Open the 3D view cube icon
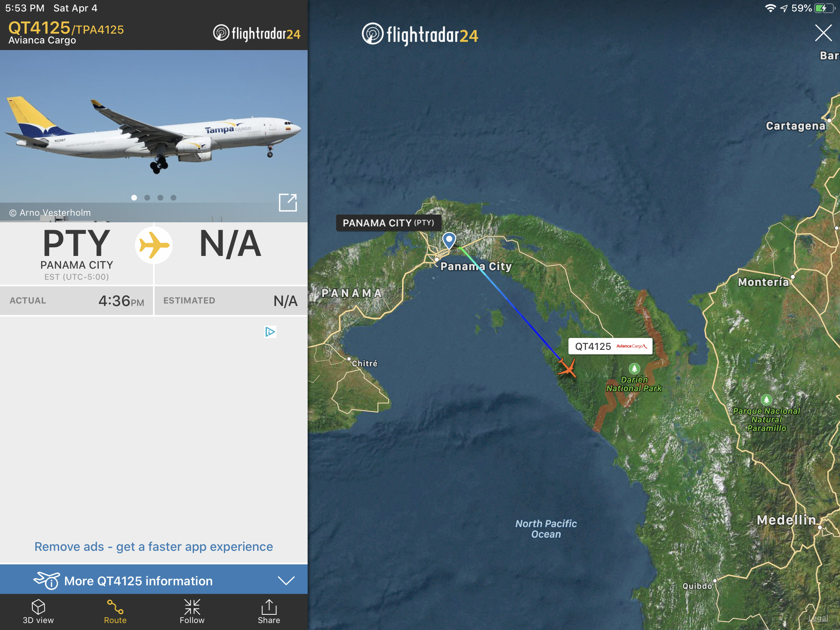Viewport: 840px width, 630px height. pos(38,607)
